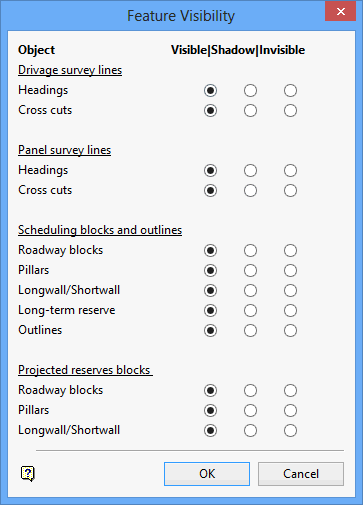
Task: Set Scheduling Longwall/Shortwall to Invisible
Action: (290, 290)
